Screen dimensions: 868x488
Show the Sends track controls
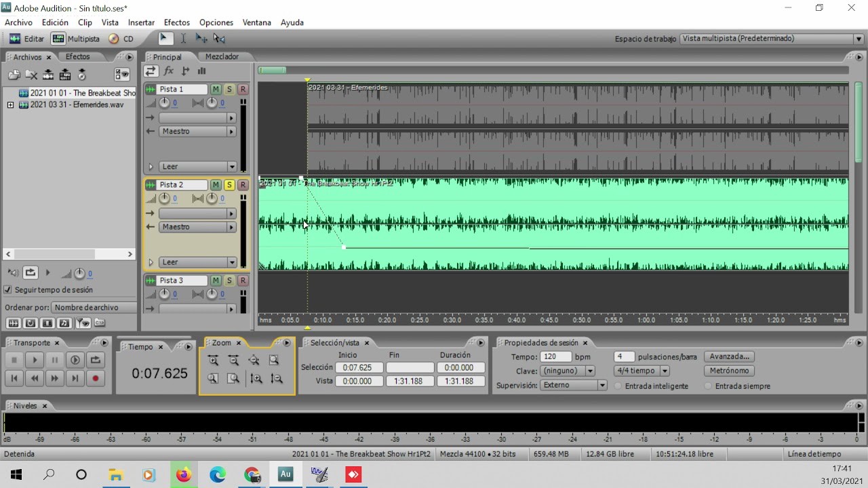185,70
